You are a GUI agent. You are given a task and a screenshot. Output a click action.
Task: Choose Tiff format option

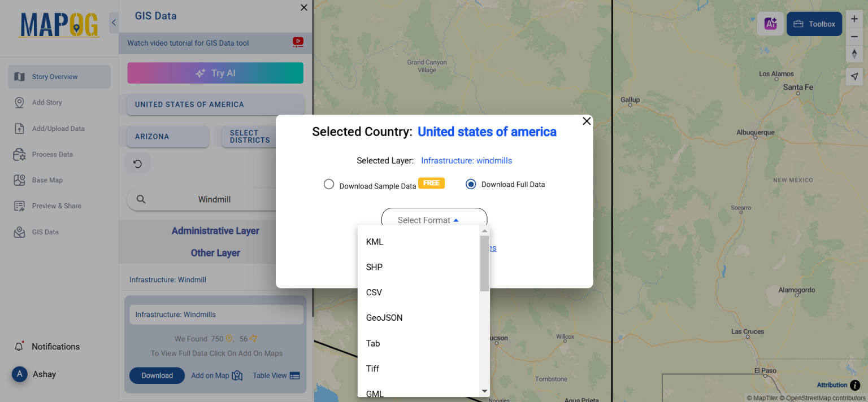(x=419, y=369)
